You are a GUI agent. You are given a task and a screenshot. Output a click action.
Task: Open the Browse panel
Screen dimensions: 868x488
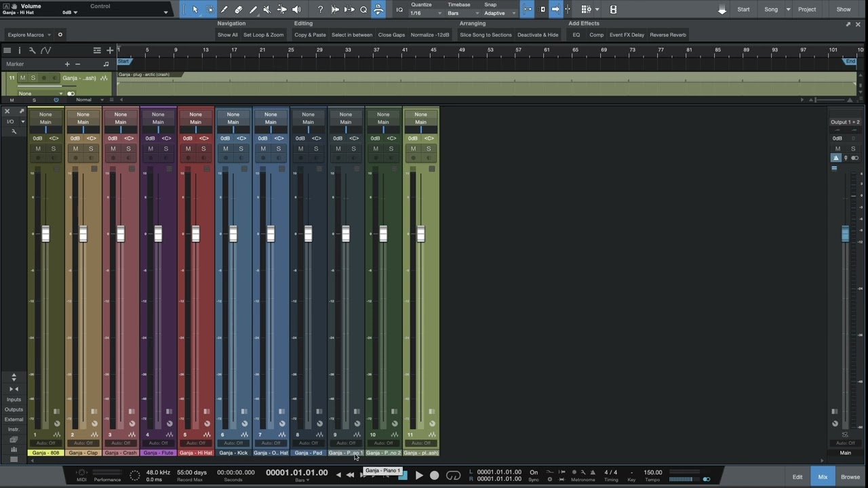(x=850, y=476)
